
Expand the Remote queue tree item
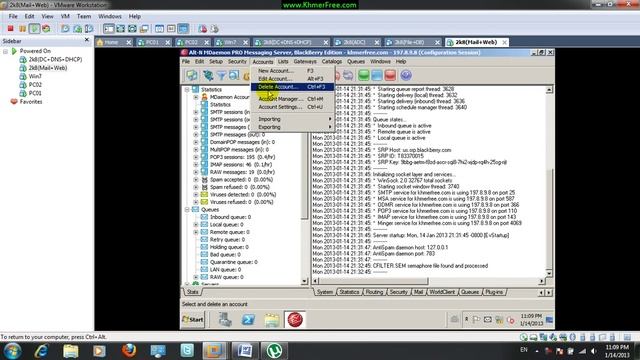coord(196,232)
